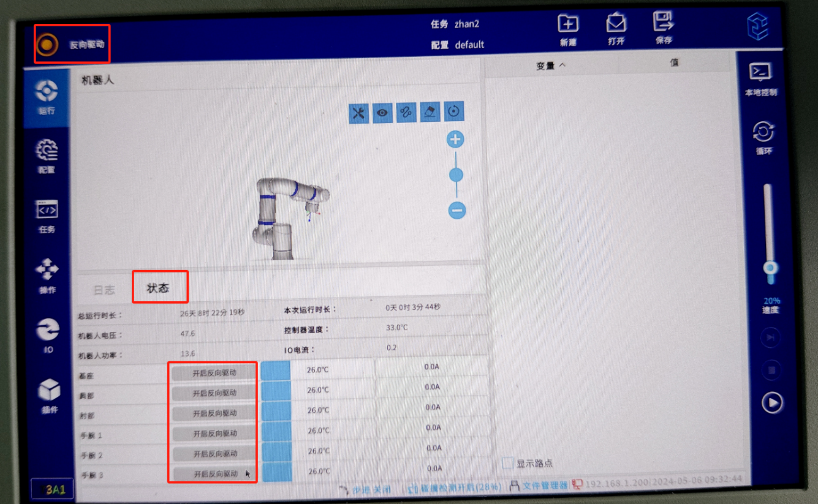Select the 状态 status tab
The image size is (818, 504).
158,288
